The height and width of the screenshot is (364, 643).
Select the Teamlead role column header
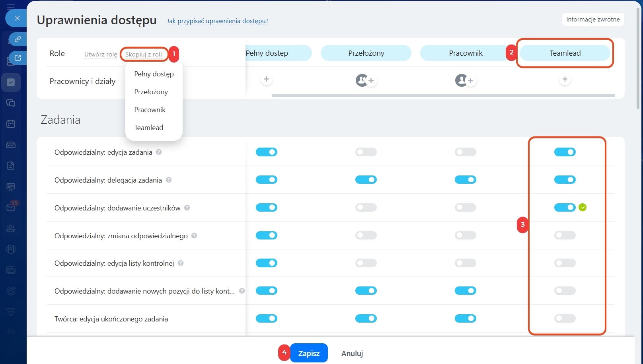tap(565, 53)
